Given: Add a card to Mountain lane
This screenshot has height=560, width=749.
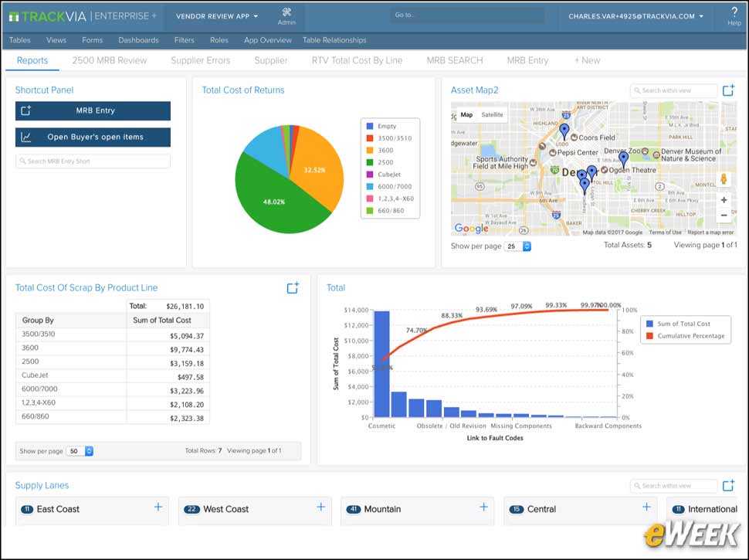Looking at the screenshot, I should pyautogui.click(x=483, y=507).
